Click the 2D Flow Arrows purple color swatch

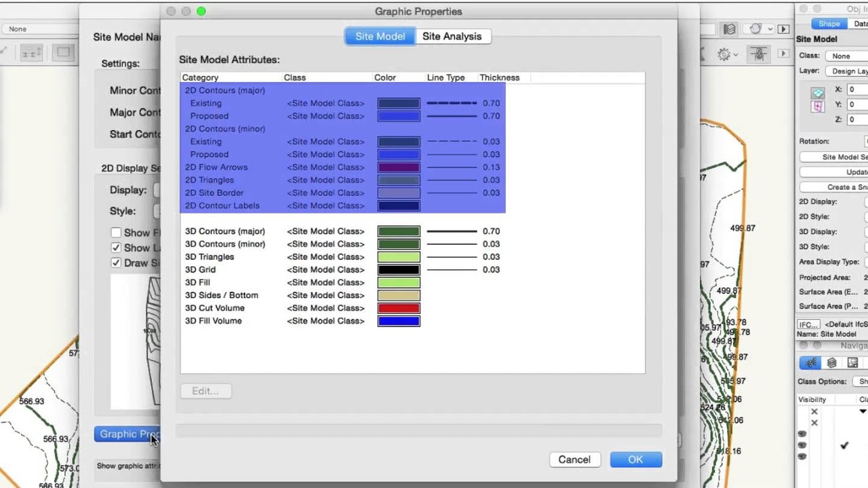[x=399, y=167]
